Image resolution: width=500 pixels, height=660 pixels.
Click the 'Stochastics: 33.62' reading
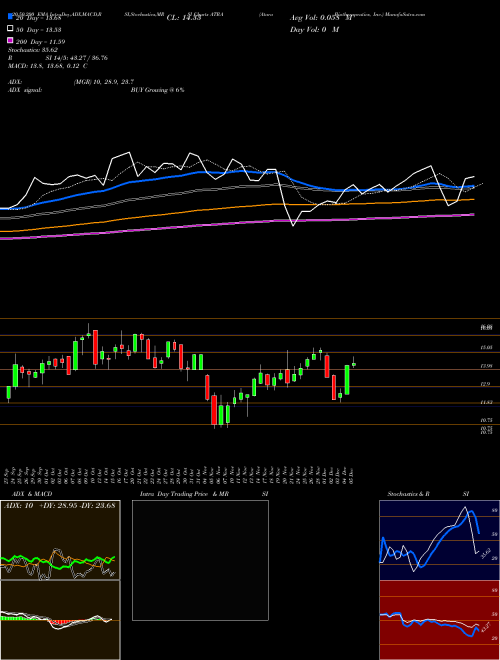pos(33,50)
